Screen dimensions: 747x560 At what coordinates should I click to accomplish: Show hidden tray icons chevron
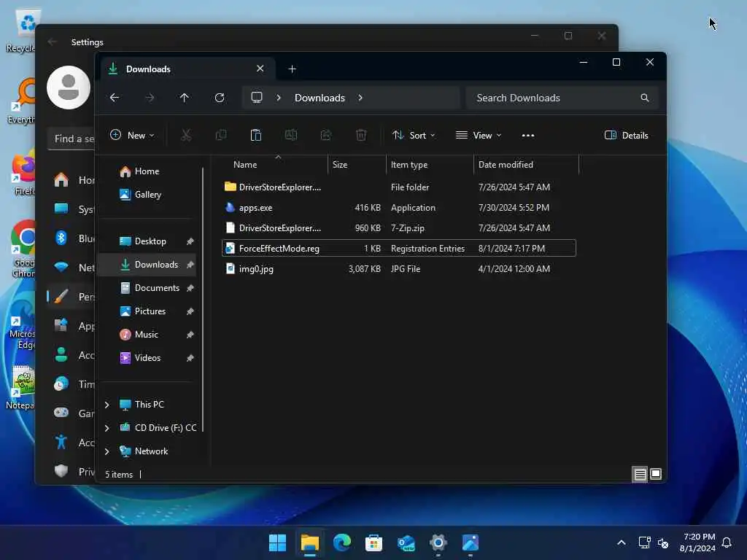pos(622,542)
